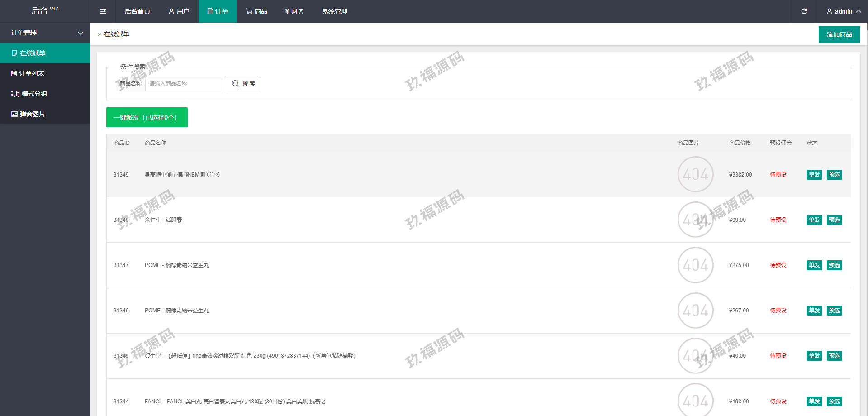
Task: Click the 搜索 button with magnifier
Action: coord(243,84)
